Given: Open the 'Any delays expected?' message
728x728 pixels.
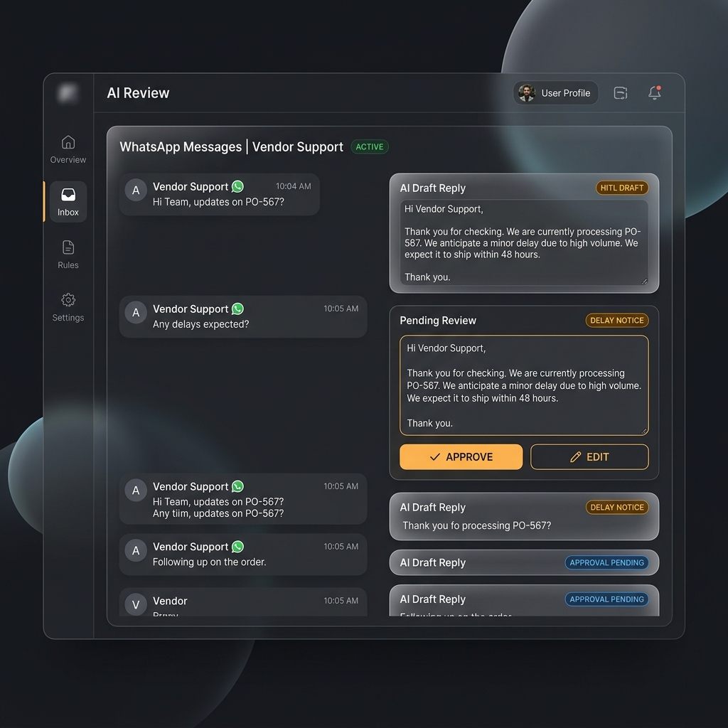Looking at the screenshot, I should click(243, 316).
